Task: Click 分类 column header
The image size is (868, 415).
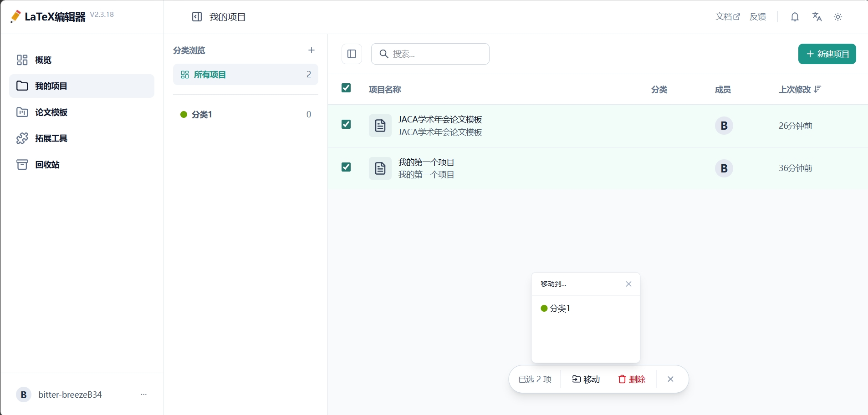Action: pyautogui.click(x=659, y=90)
